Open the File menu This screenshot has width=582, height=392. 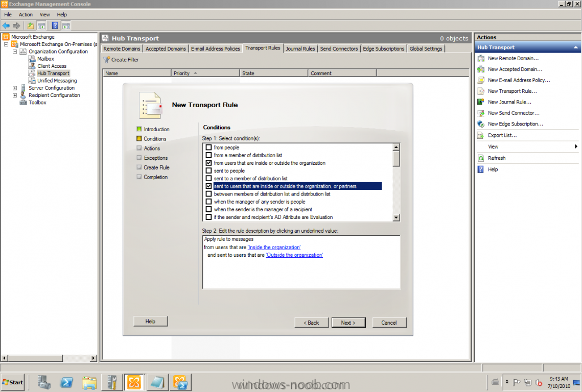[x=8, y=14]
